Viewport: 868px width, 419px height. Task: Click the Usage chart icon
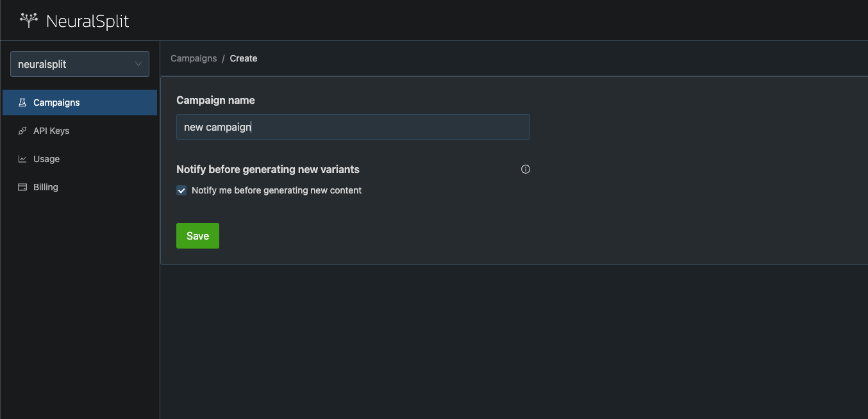pyautogui.click(x=22, y=159)
